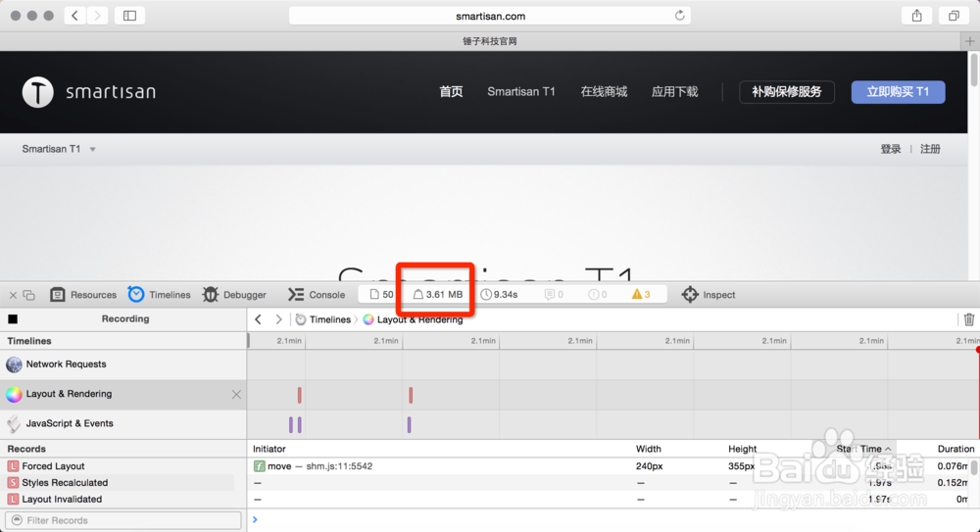Click the smartisan.com address bar
The height and width of the screenshot is (532, 980).
pos(490,16)
